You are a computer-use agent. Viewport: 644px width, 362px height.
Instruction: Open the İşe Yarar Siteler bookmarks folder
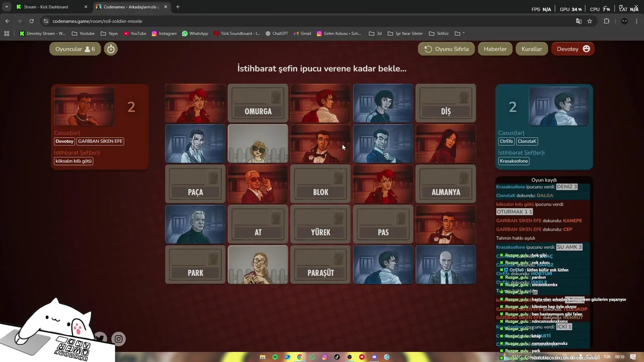[406, 34]
